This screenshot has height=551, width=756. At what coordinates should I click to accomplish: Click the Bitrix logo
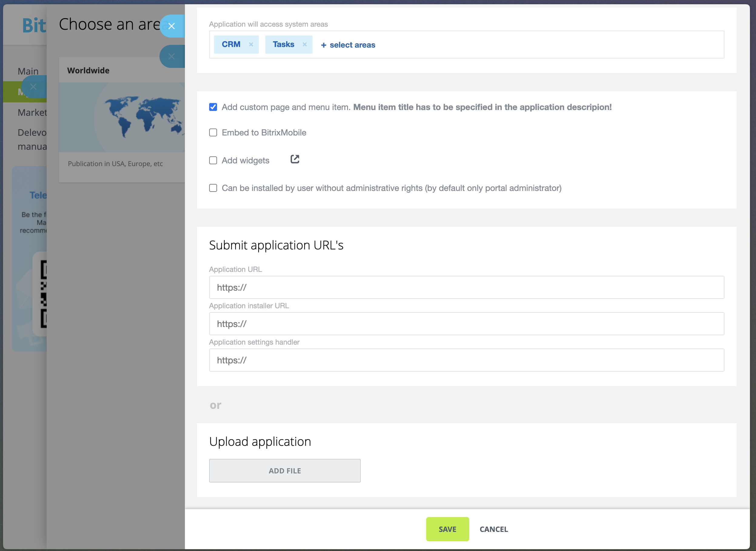[34, 25]
